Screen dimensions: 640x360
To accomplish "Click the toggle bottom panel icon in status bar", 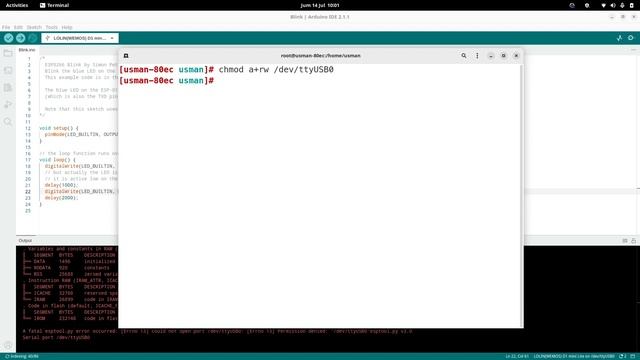I will point(633,356).
